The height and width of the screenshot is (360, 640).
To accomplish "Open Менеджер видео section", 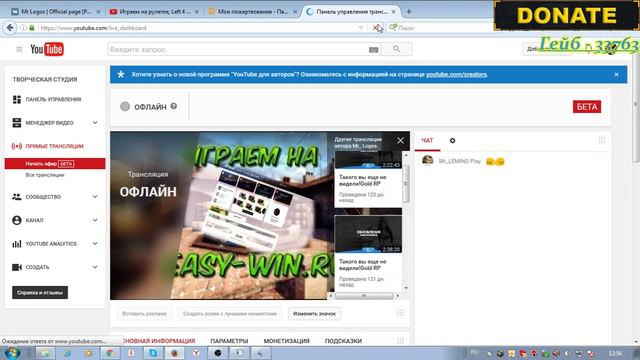I will (49, 122).
